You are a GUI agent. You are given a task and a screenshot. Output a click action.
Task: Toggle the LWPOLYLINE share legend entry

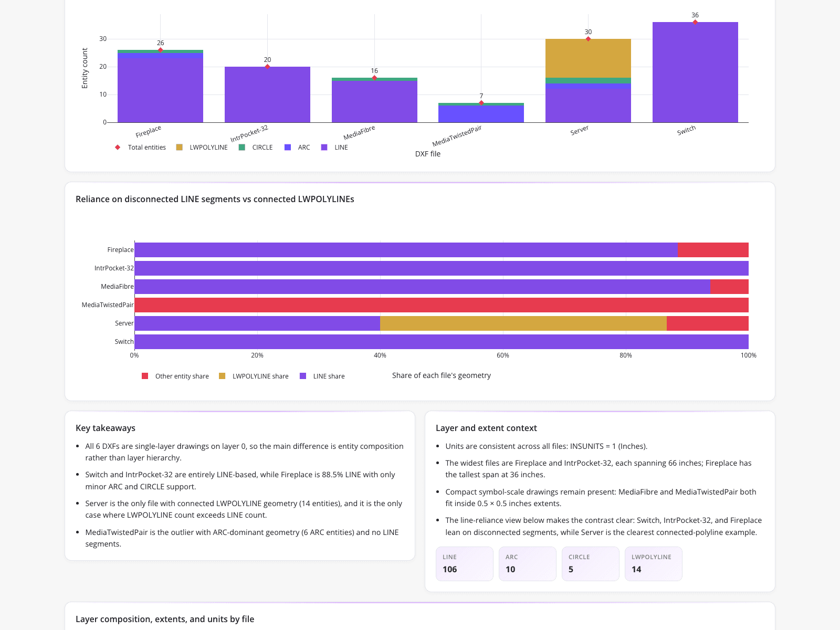tap(254, 376)
